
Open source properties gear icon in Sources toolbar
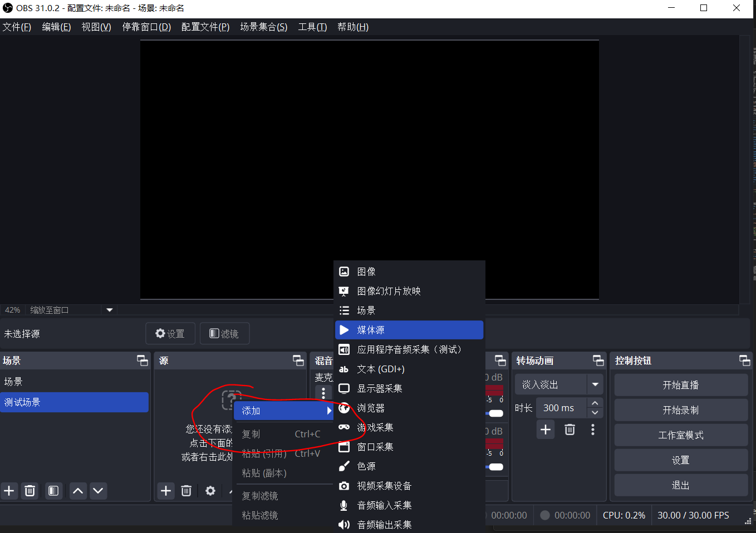coord(210,491)
